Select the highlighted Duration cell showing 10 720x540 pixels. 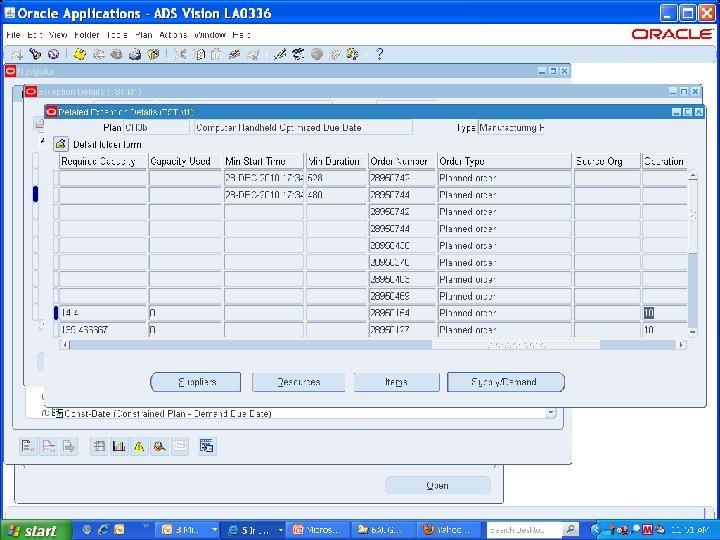[x=664, y=313]
